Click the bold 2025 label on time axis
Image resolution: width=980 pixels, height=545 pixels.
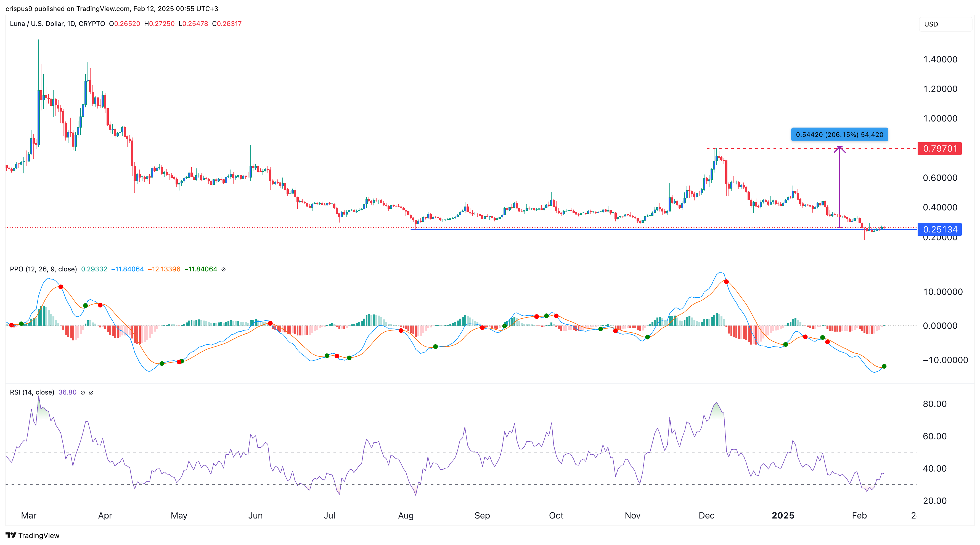click(x=783, y=516)
